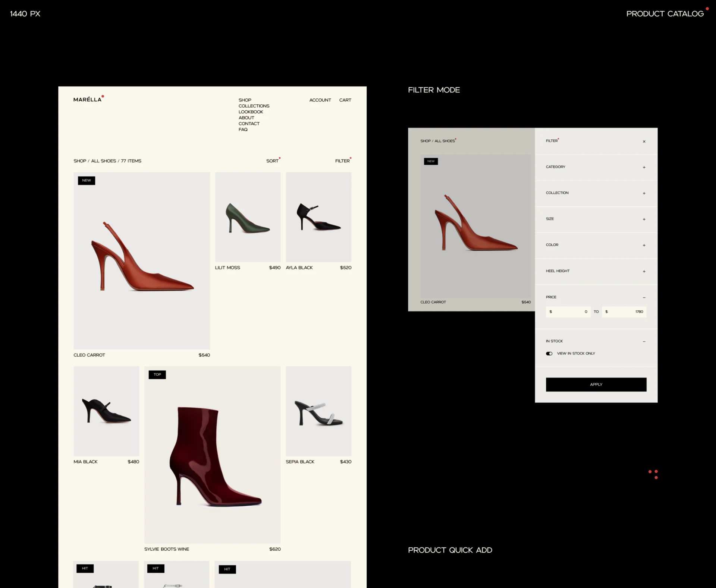Viewport: 716px width, 588px height.
Task: Open the Collections menu item
Action: pos(254,106)
